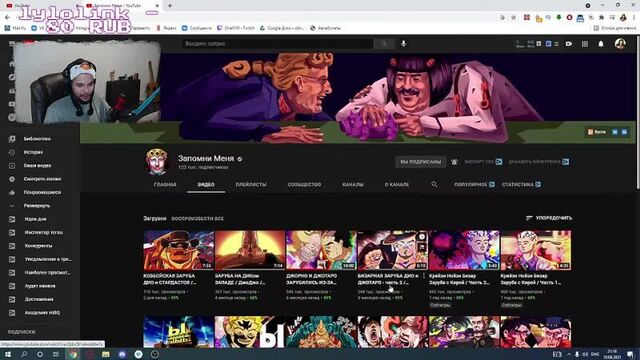
Task: Click the YouTube search input field
Action: tap(278, 44)
